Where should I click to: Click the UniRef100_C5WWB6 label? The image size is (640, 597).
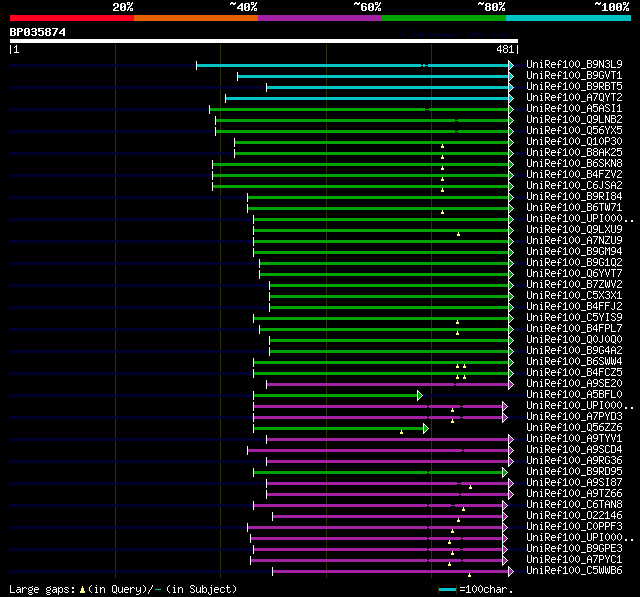pos(574,571)
